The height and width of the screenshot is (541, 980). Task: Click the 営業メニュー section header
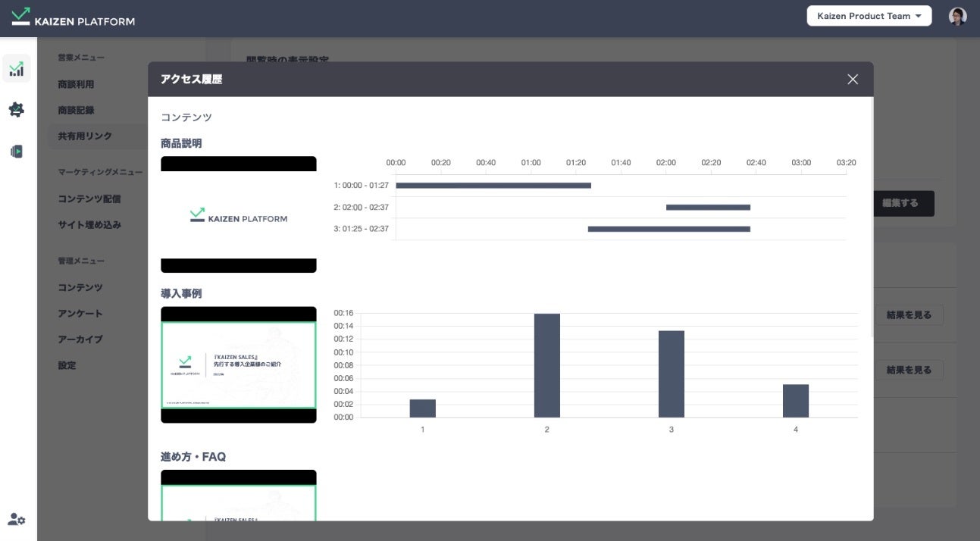tap(81, 58)
